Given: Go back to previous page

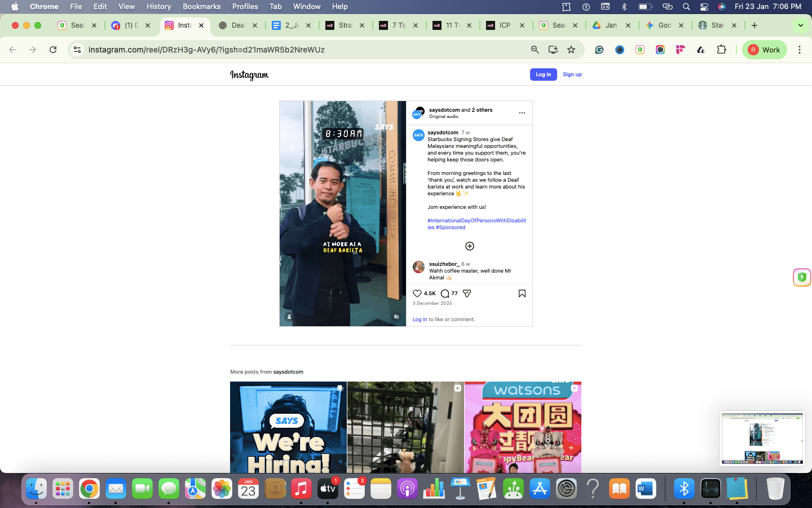Looking at the screenshot, I should click(x=12, y=50).
